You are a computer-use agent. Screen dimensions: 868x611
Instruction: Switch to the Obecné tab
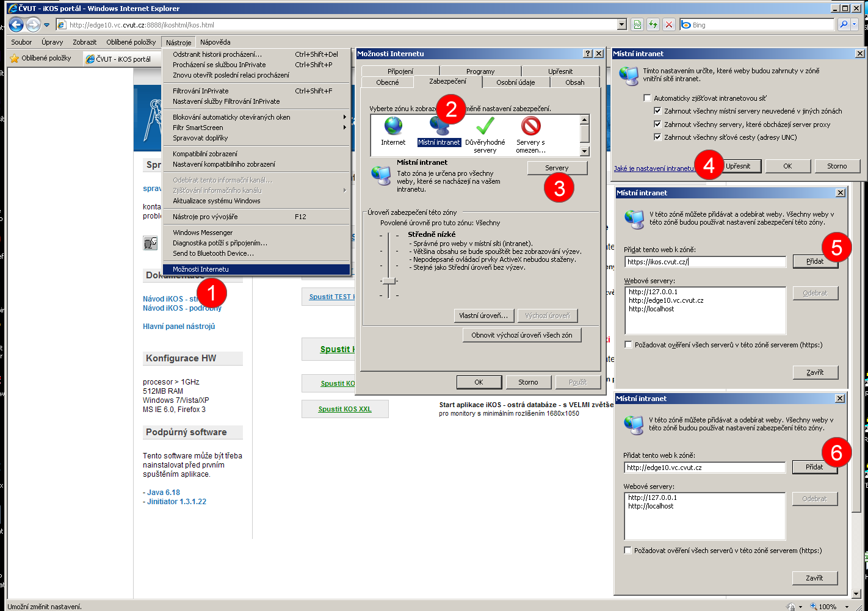click(388, 82)
